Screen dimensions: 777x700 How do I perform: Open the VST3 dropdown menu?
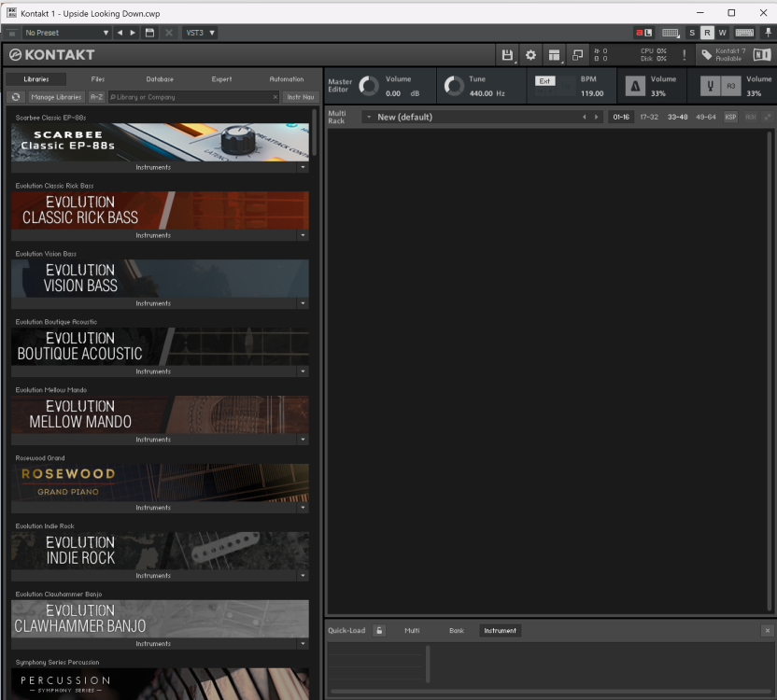click(200, 33)
